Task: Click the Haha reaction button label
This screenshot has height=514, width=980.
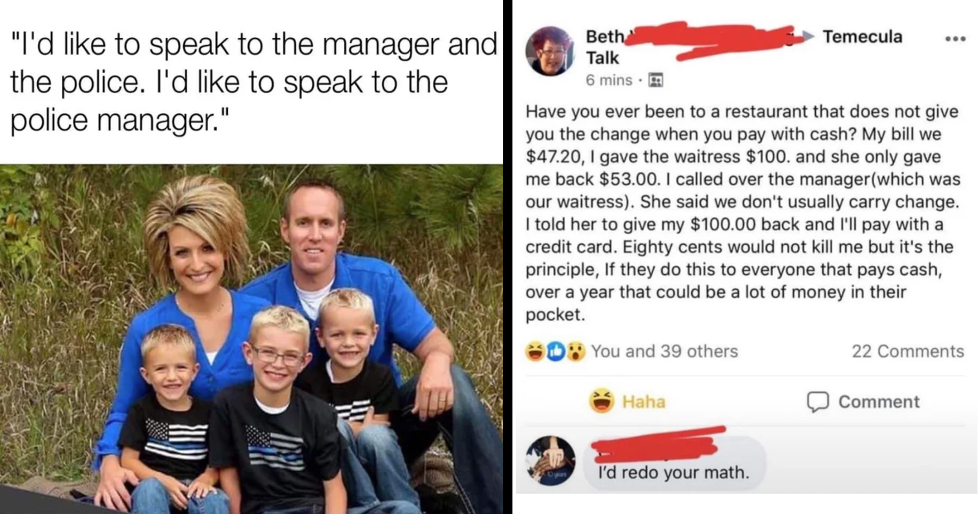Action: pos(644,401)
